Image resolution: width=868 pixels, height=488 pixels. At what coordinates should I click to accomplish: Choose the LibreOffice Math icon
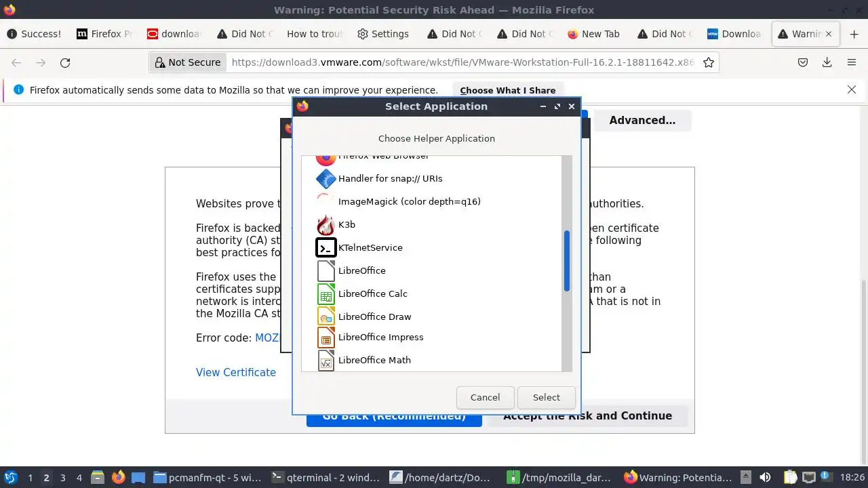[x=326, y=361]
